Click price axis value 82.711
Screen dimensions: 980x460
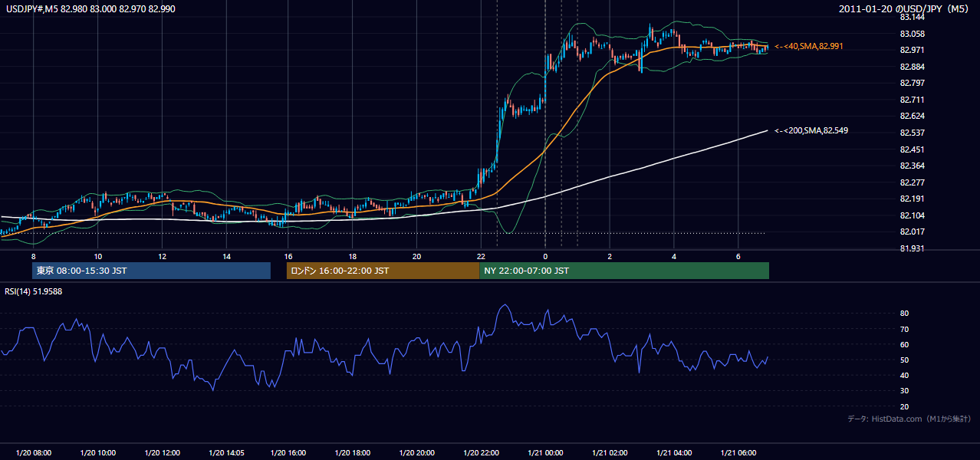click(x=912, y=100)
